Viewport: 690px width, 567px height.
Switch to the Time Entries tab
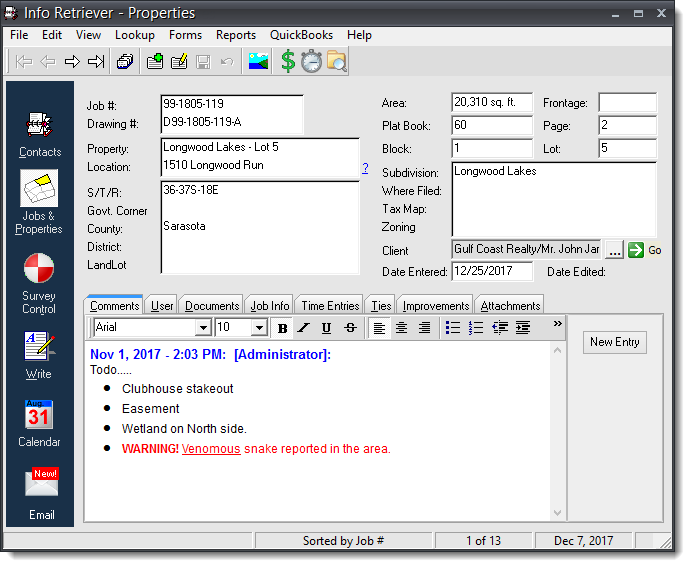coord(330,306)
